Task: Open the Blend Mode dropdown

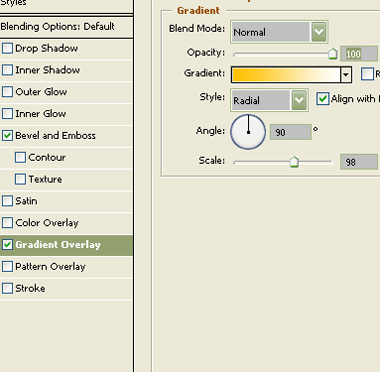Action: (279, 32)
